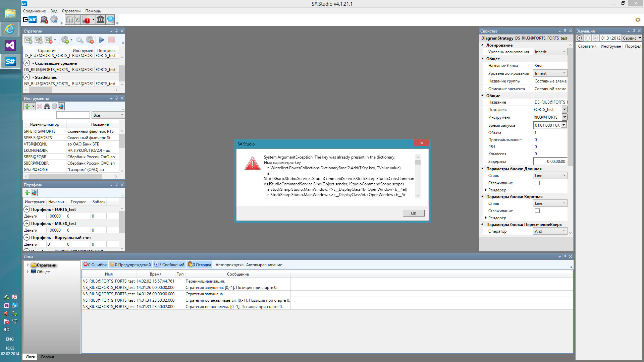Click the remove strategy chart icon with red minus
644x362 pixels.
tap(49, 40)
